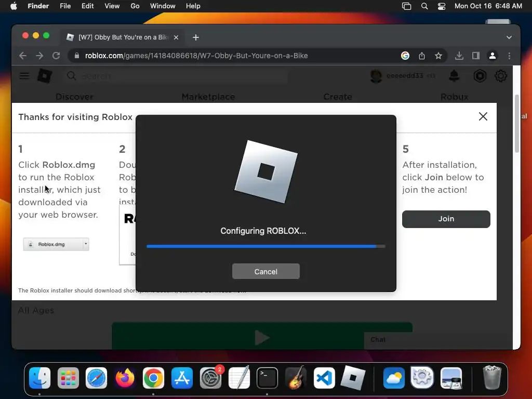Open Roblox notifications bell
Image resolution: width=532 pixels, height=399 pixels.
[x=454, y=76]
